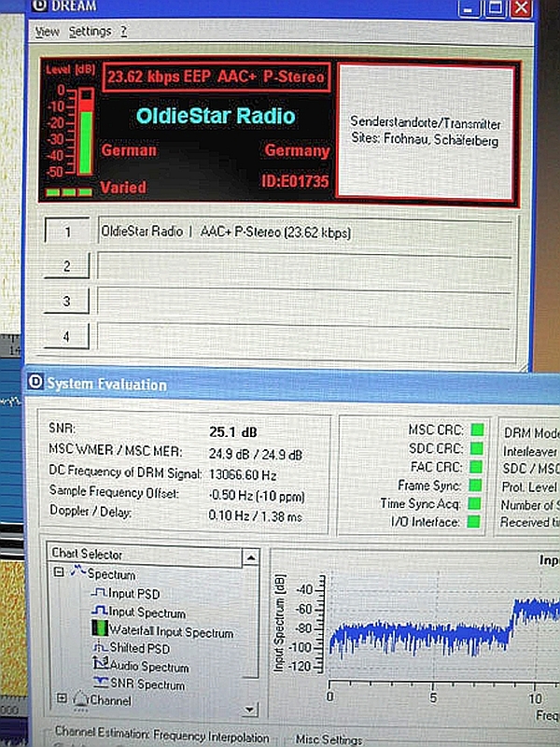The image size is (560, 747).
Task: Click the SNR Spectrum chart icon
Action: pos(101,683)
